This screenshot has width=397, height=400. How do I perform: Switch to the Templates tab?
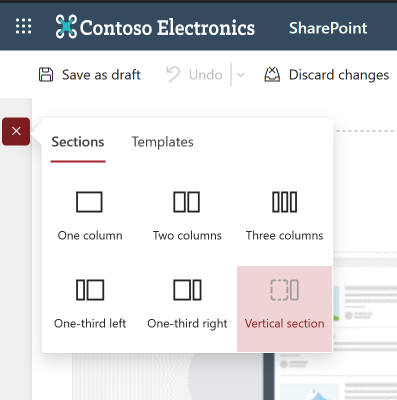163,142
